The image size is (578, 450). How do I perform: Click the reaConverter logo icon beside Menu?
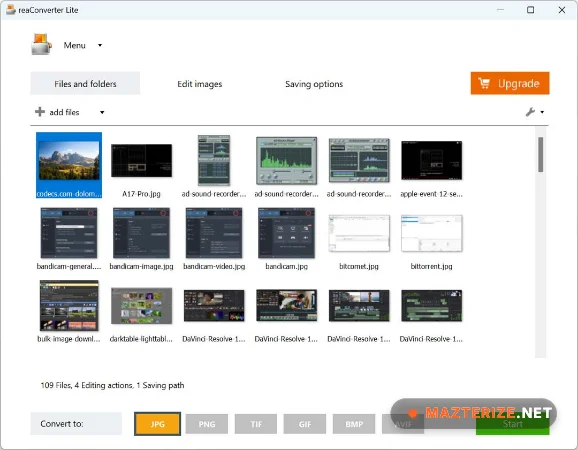[x=41, y=45]
